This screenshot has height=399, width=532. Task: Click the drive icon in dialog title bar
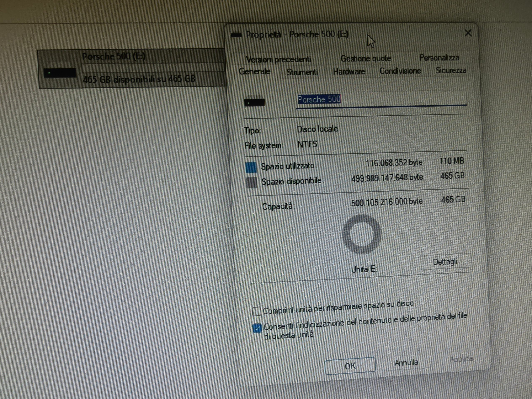click(x=236, y=35)
